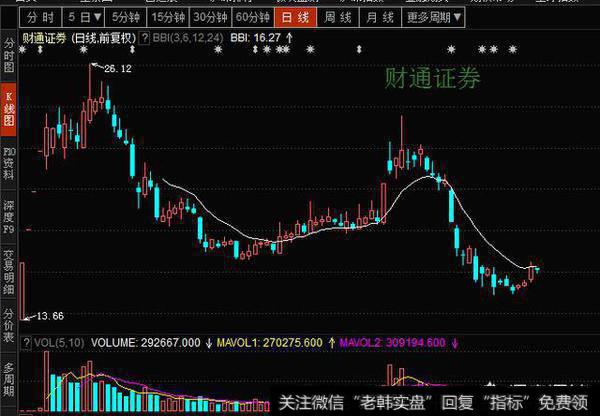Click the down-arrow icon after VOLUME value
The height and width of the screenshot is (416, 600).
(209, 343)
